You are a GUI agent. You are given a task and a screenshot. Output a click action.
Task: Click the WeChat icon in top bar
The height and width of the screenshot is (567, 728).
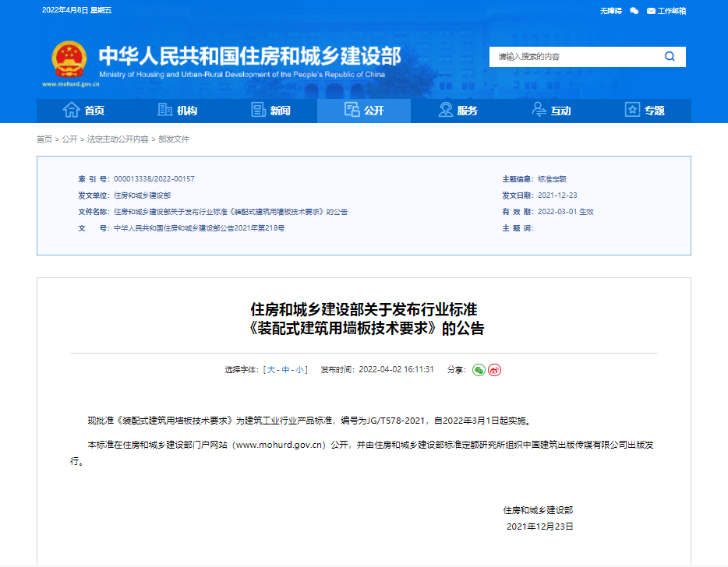634,11
